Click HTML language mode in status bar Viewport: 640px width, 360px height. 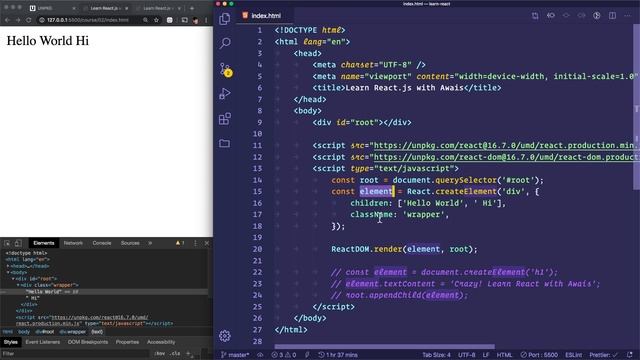point(504,355)
